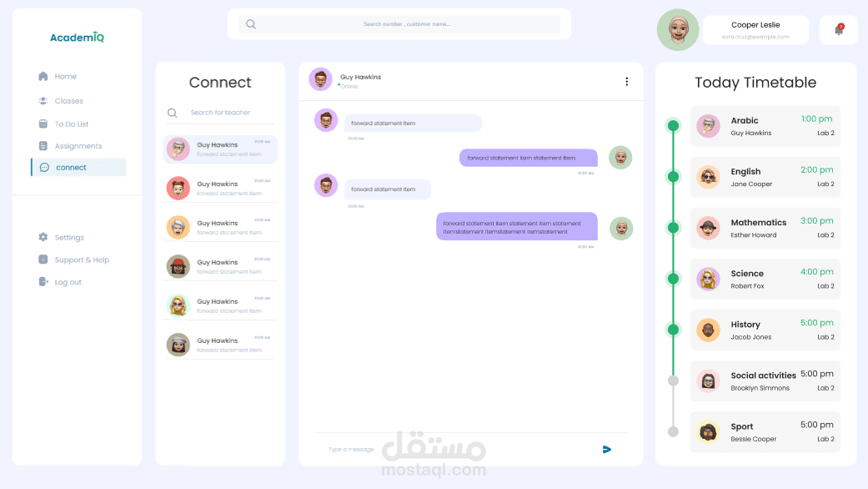Click the Log out icon
868x489 pixels.
pyautogui.click(x=43, y=282)
